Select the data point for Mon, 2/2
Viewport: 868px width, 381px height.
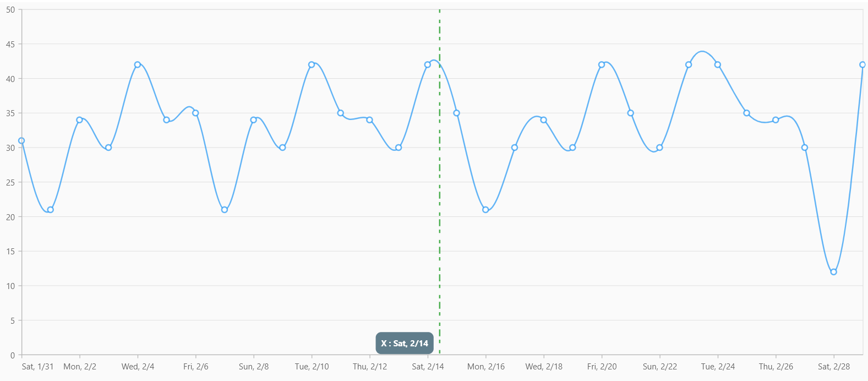79,120
